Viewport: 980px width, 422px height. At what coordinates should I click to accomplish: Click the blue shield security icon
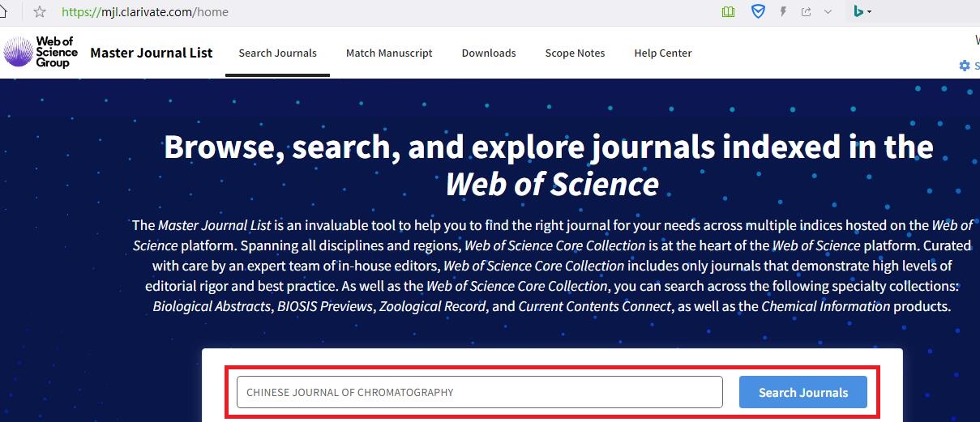pyautogui.click(x=757, y=12)
